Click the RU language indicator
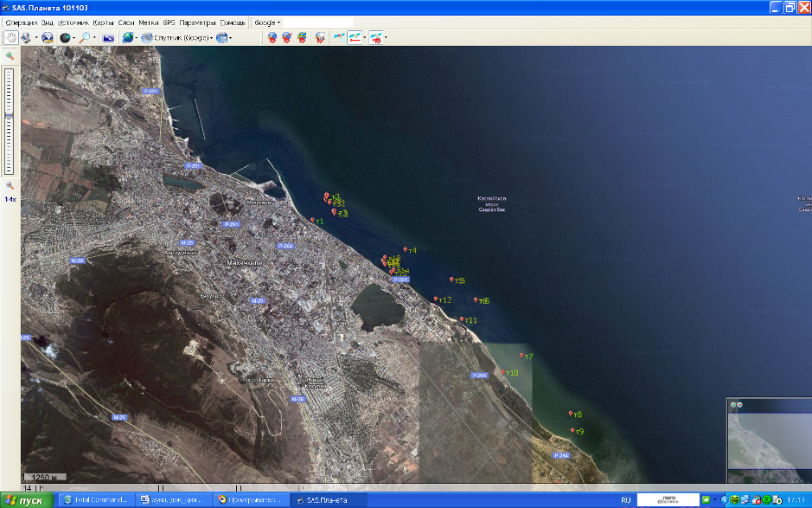The image size is (812, 508). pyautogui.click(x=625, y=500)
